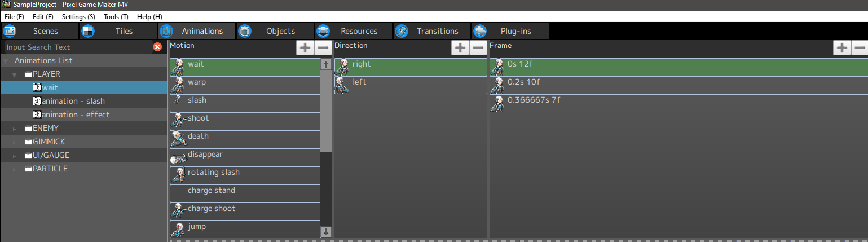
Task: Open the Help (H) menu
Action: pos(149,17)
